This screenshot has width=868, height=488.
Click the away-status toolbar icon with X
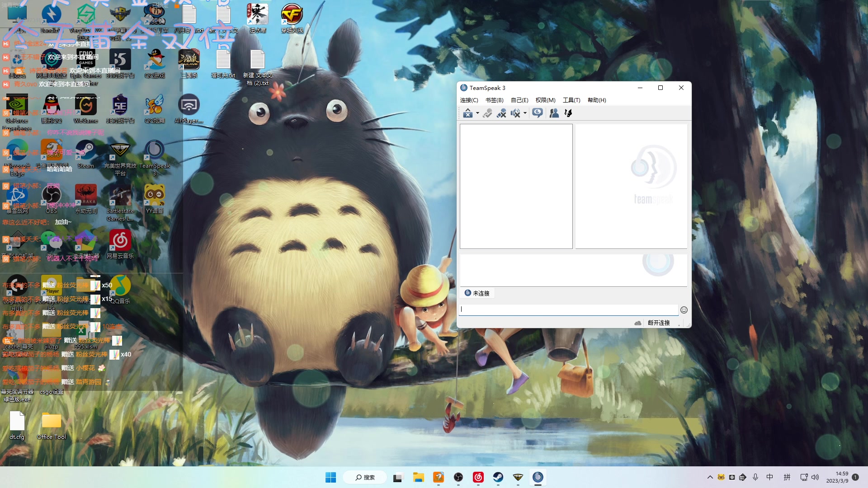pyautogui.click(x=467, y=113)
